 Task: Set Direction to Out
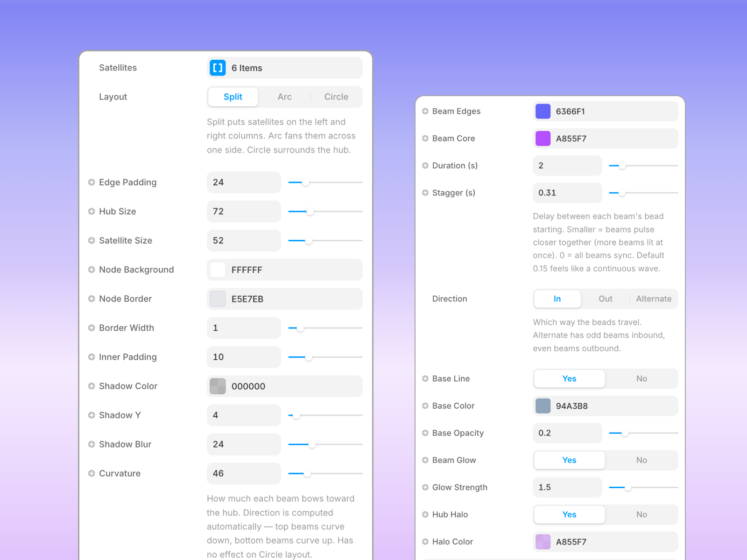tap(605, 299)
